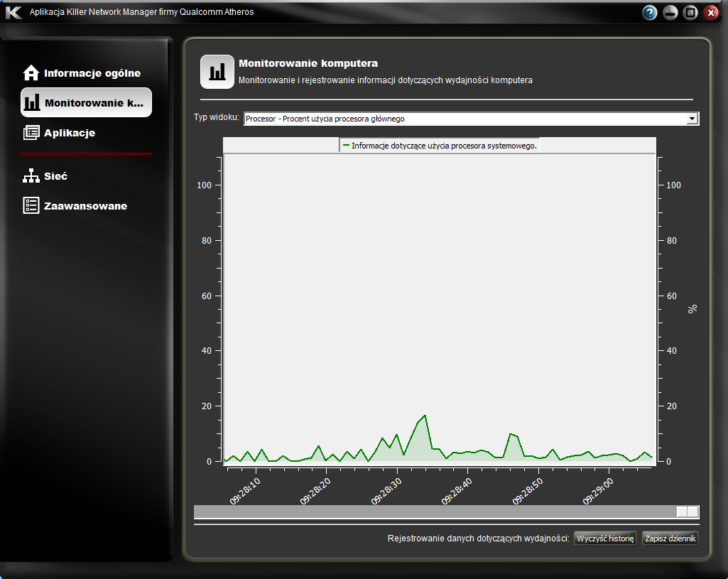Open the Informacje ogólne home icon

click(31, 73)
